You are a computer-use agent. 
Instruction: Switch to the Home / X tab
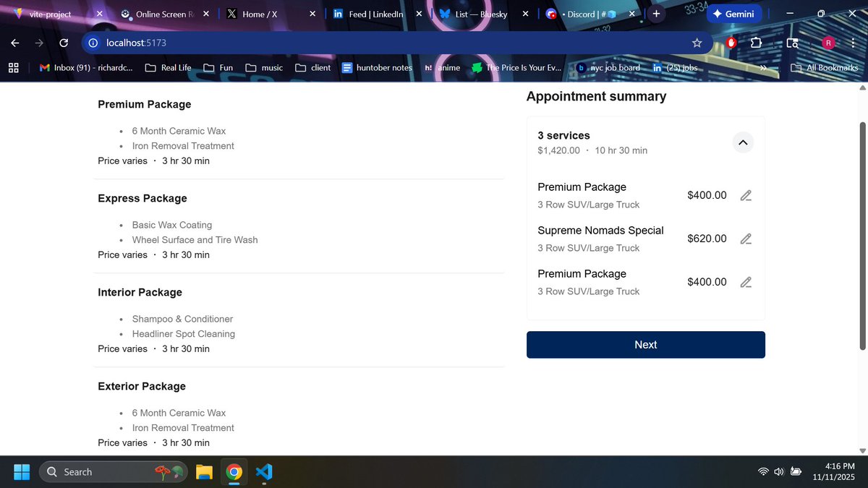[x=271, y=14]
